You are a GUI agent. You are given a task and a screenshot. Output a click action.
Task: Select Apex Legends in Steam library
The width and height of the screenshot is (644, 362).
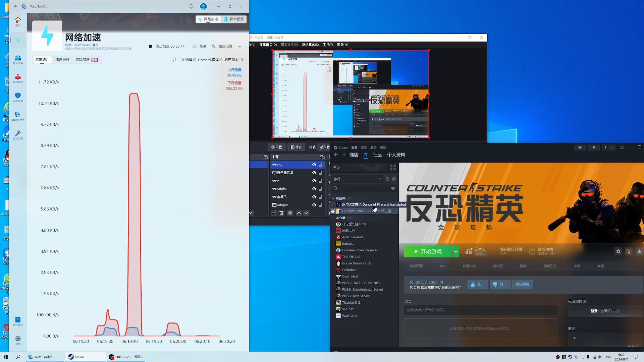[353, 237]
